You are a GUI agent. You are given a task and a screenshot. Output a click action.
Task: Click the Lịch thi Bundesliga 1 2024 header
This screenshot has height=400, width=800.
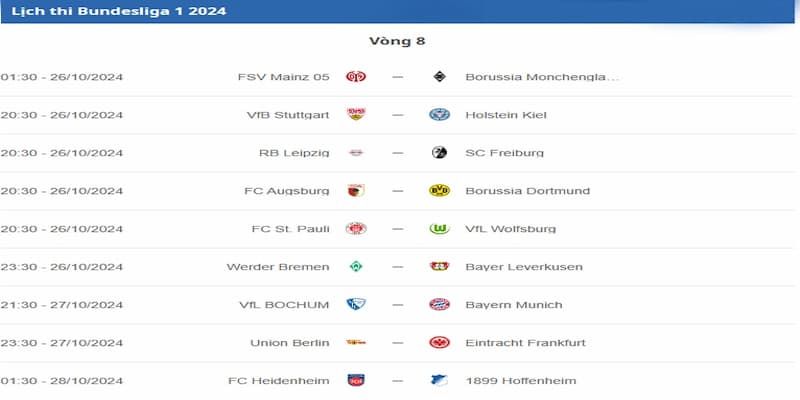click(x=118, y=12)
